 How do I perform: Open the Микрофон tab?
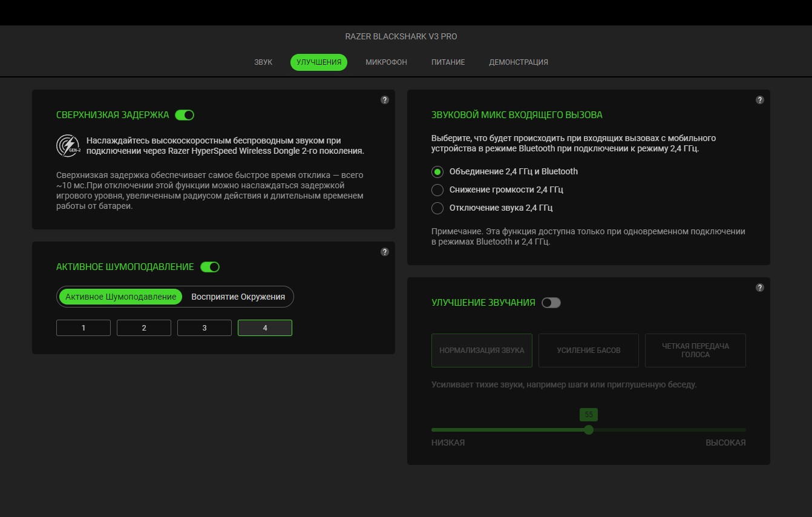click(x=386, y=62)
